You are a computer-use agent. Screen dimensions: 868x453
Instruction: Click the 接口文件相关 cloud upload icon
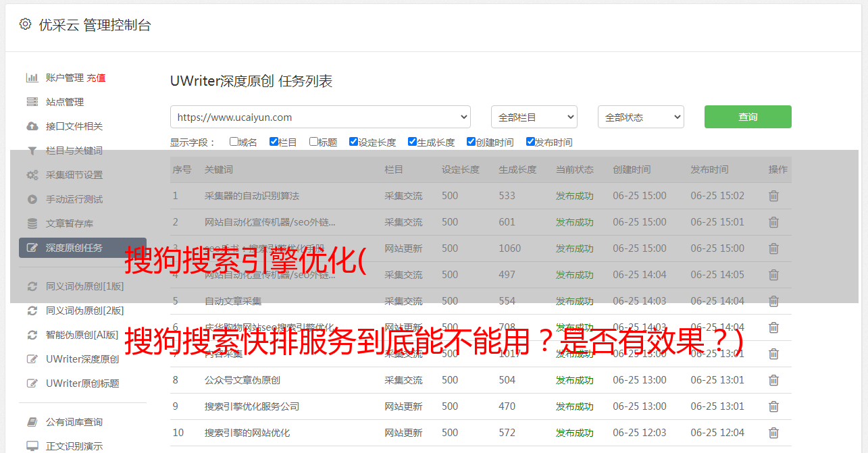(x=32, y=126)
